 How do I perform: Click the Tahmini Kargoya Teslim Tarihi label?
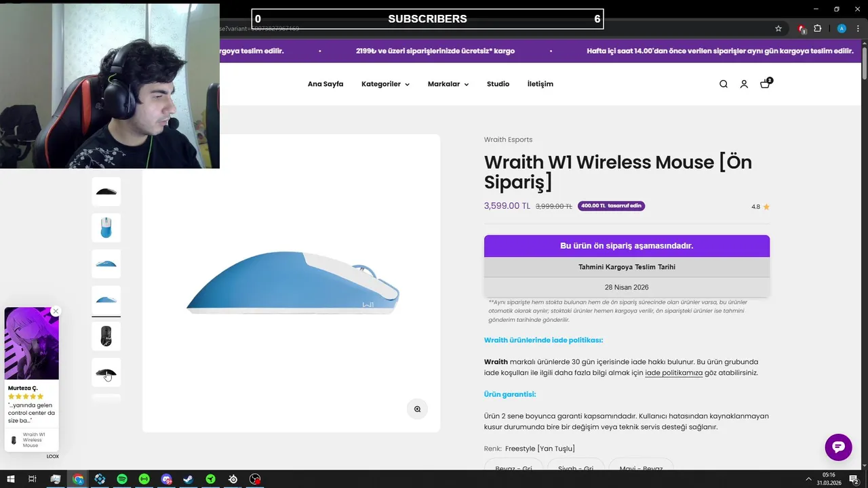click(x=627, y=267)
